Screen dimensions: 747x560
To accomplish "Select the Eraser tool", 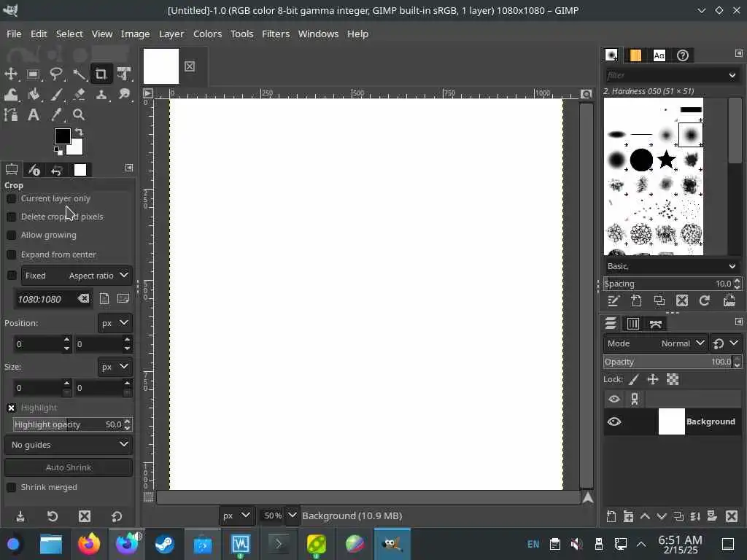I will tap(79, 94).
